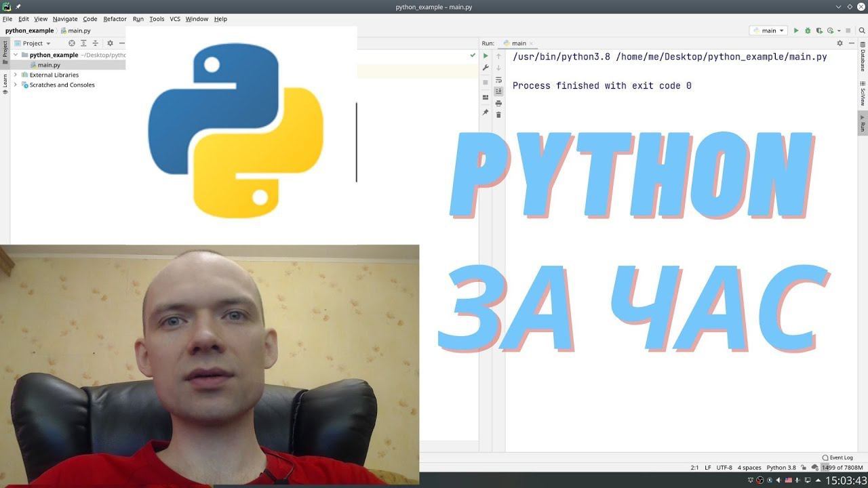
Task: Click the down-the-stack-trace arrow
Action: 498,68
